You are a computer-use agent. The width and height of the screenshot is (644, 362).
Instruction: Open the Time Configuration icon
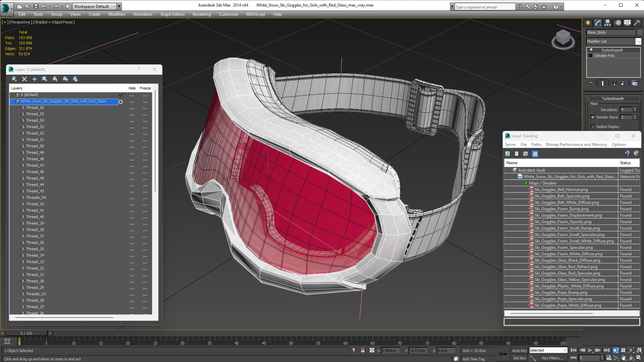tap(609, 358)
